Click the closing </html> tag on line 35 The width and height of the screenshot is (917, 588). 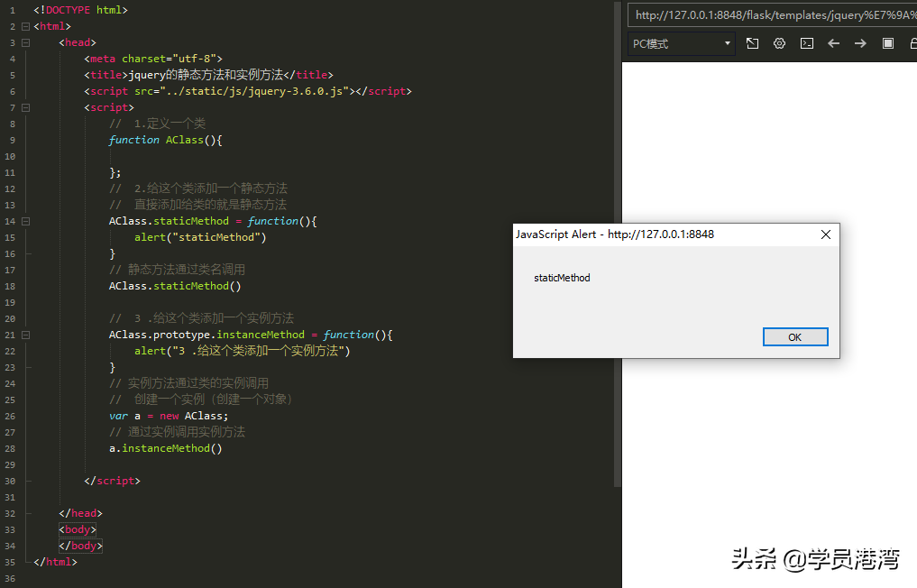point(55,562)
